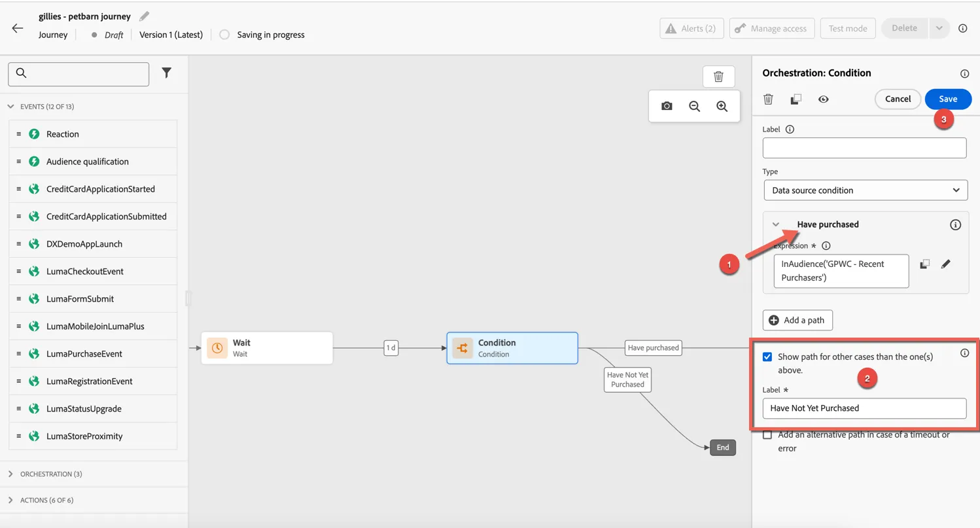Screen dimensions: 980x528
Task: Go back using the left arrow
Action: tap(18, 28)
